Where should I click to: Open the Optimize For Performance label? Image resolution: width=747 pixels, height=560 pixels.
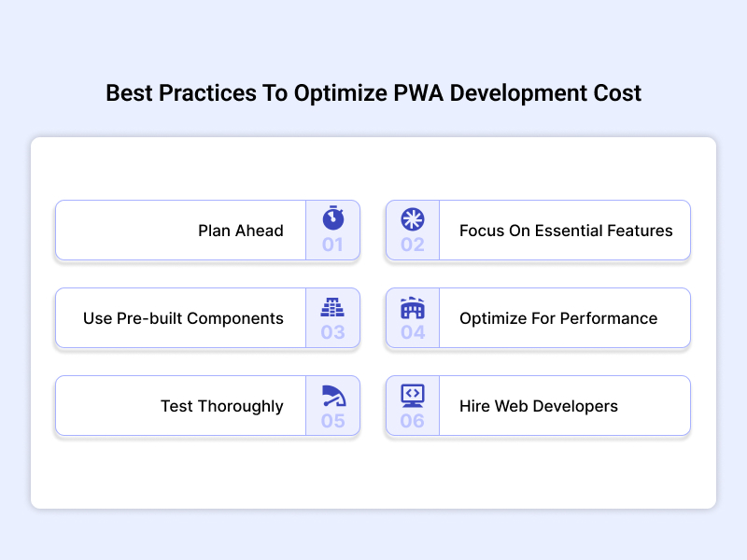pyautogui.click(x=558, y=318)
